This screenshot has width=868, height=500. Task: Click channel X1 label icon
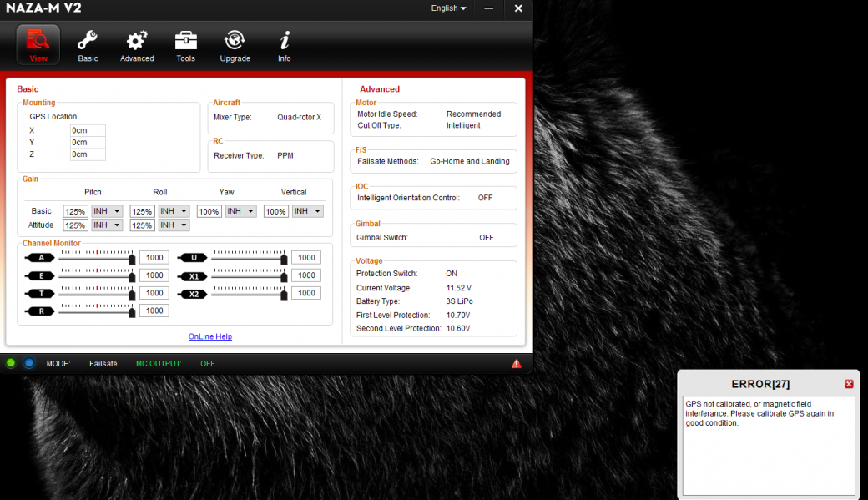point(192,276)
